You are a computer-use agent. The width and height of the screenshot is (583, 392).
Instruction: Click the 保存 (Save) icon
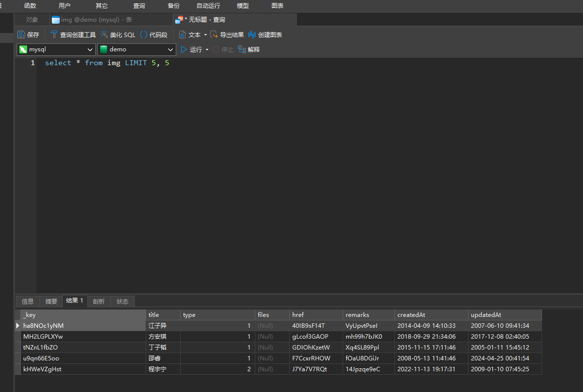click(21, 35)
